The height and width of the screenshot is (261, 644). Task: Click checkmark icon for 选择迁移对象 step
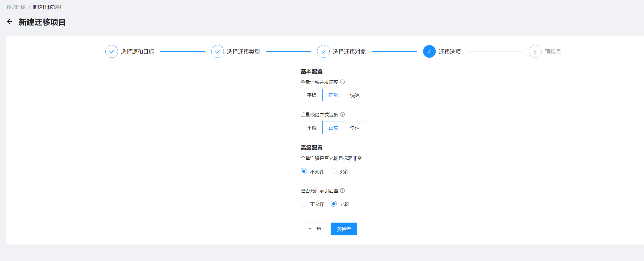click(323, 51)
